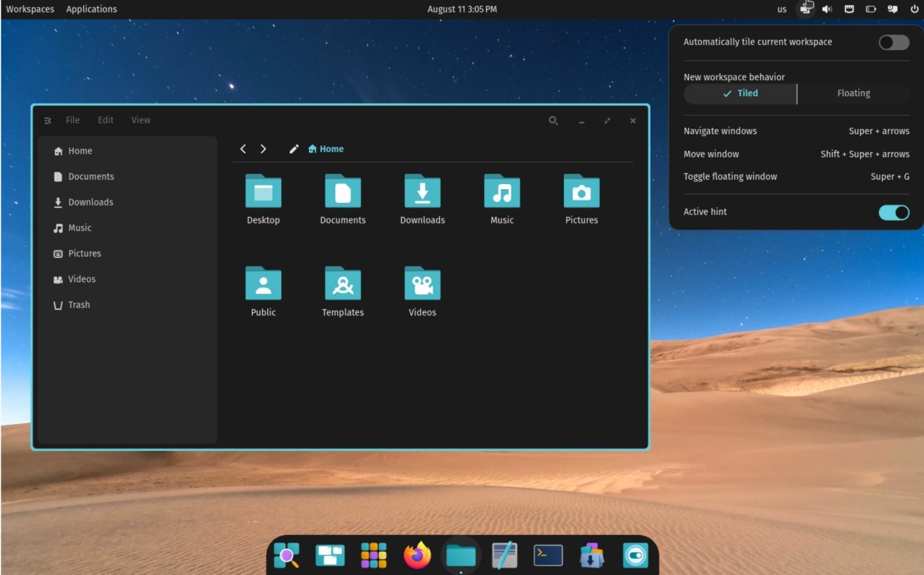
Task: Open the workspaces overview icon in the dock
Action: pos(330,555)
